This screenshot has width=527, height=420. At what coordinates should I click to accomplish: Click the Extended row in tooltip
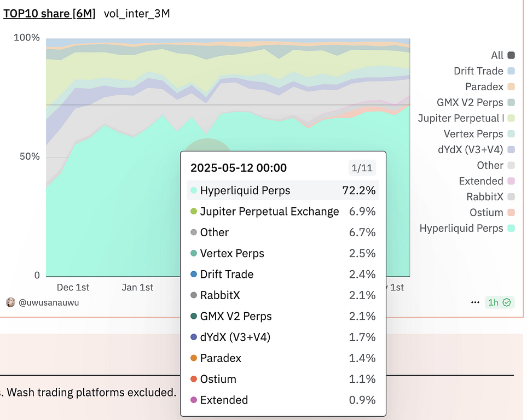pyautogui.click(x=282, y=400)
